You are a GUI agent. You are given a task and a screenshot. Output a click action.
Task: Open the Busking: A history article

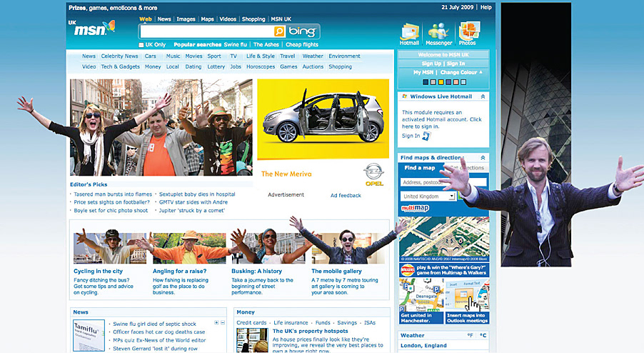pyautogui.click(x=257, y=271)
